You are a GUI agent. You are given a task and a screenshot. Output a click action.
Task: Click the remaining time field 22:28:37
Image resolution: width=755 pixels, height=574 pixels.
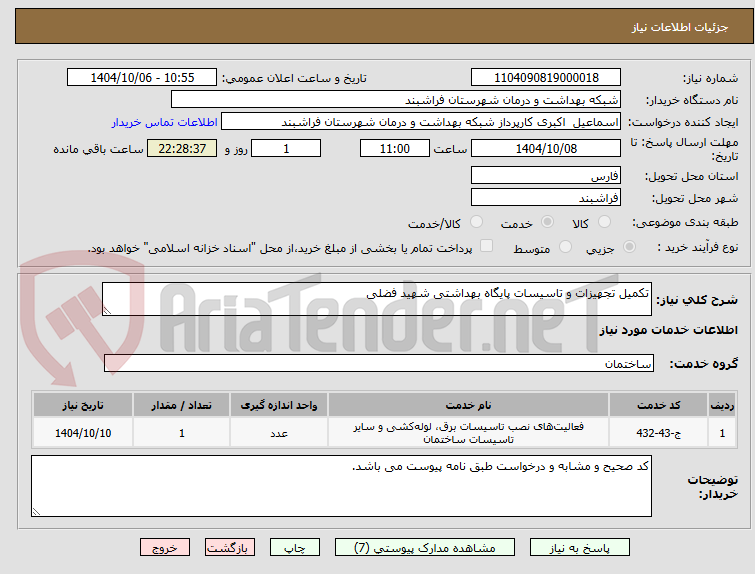(x=182, y=148)
